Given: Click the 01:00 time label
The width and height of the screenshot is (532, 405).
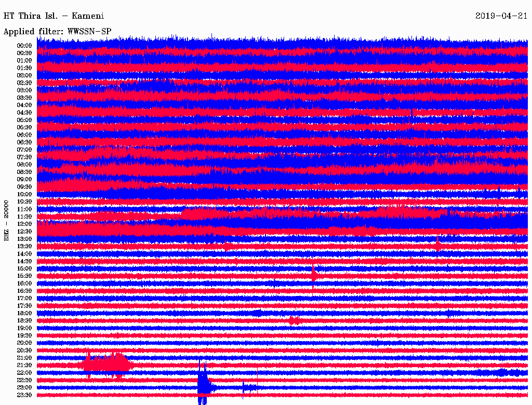Looking at the screenshot, I should tap(24, 61).
